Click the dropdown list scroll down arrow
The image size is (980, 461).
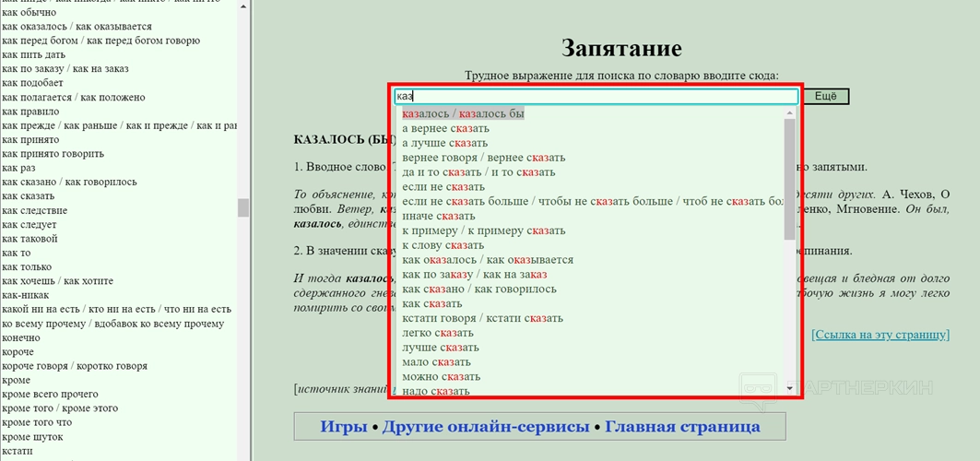(x=789, y=388)
